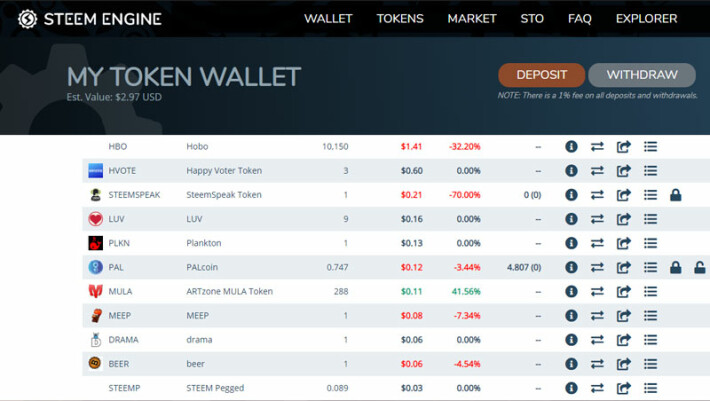The width and height of the screenshot is (710, 401).
Task: Open info icon for HBO token
Action: (x=571, y=147)
